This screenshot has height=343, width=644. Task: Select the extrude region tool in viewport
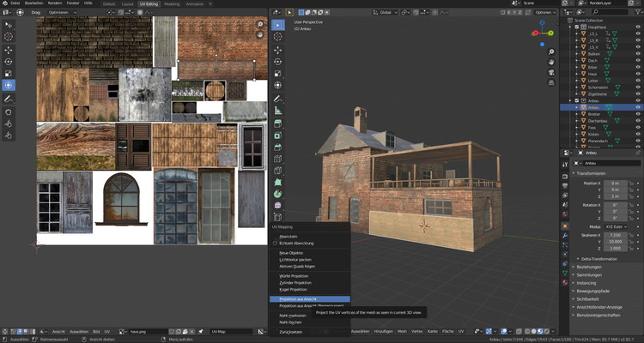(277, 123)
